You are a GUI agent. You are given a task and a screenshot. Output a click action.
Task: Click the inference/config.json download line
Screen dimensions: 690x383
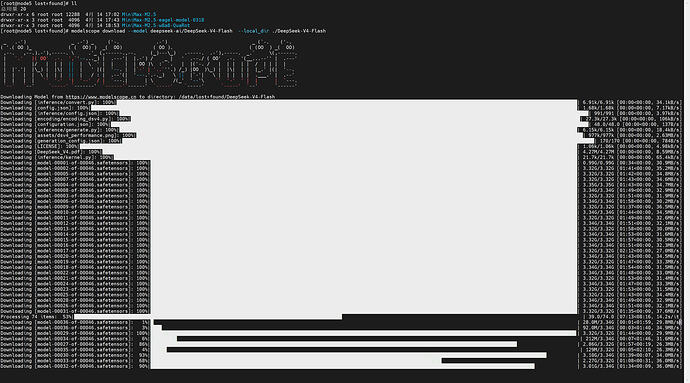pos(340,113)
